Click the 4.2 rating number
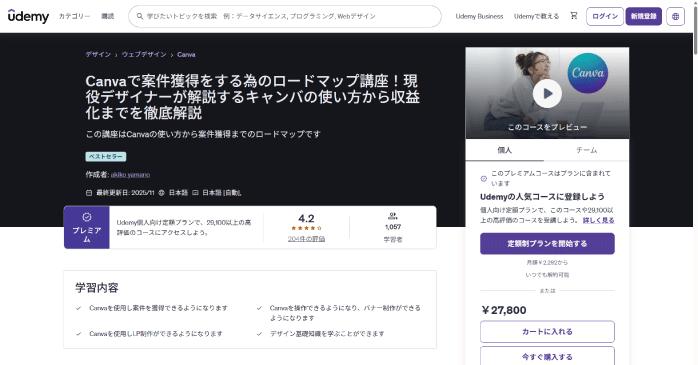Screen dimensions: 698x365 (x=306, y=219)
